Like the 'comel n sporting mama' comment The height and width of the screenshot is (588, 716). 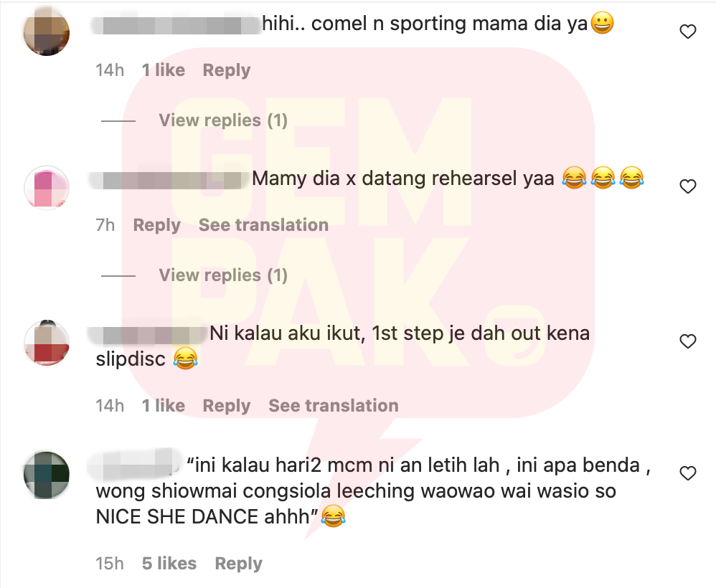click(688, 32)
